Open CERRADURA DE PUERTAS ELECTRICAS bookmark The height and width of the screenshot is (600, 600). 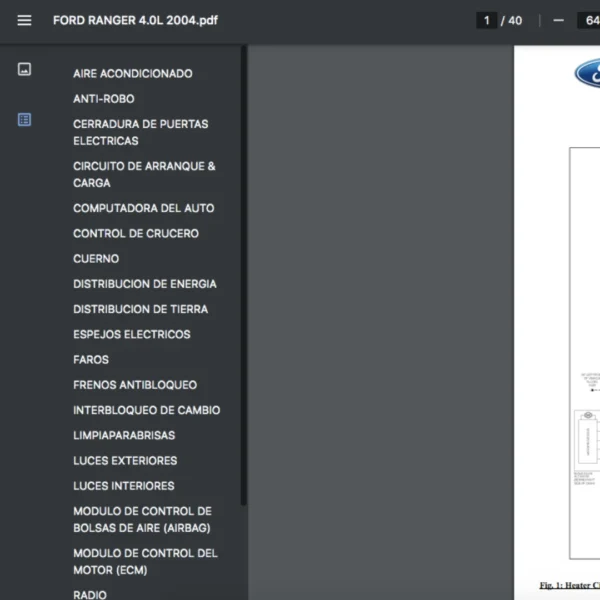tap(140, 132)
